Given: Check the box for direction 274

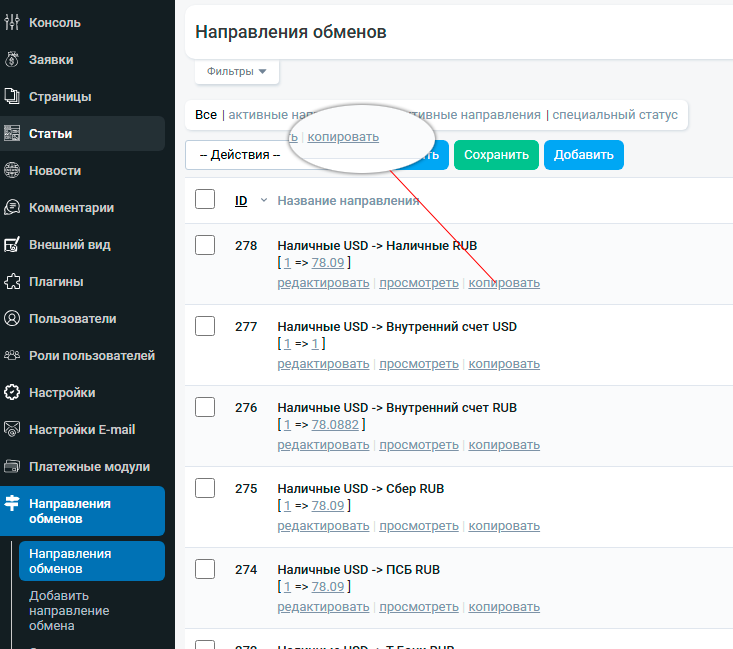Looking at the screenshot, I should pos(205,569).
